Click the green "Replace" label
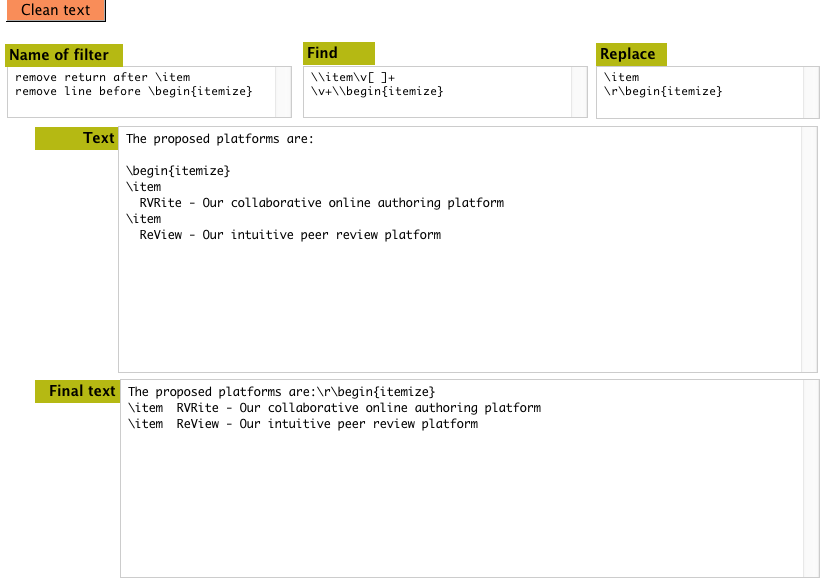Screen dimensions: 828x582 pos(631,54)
